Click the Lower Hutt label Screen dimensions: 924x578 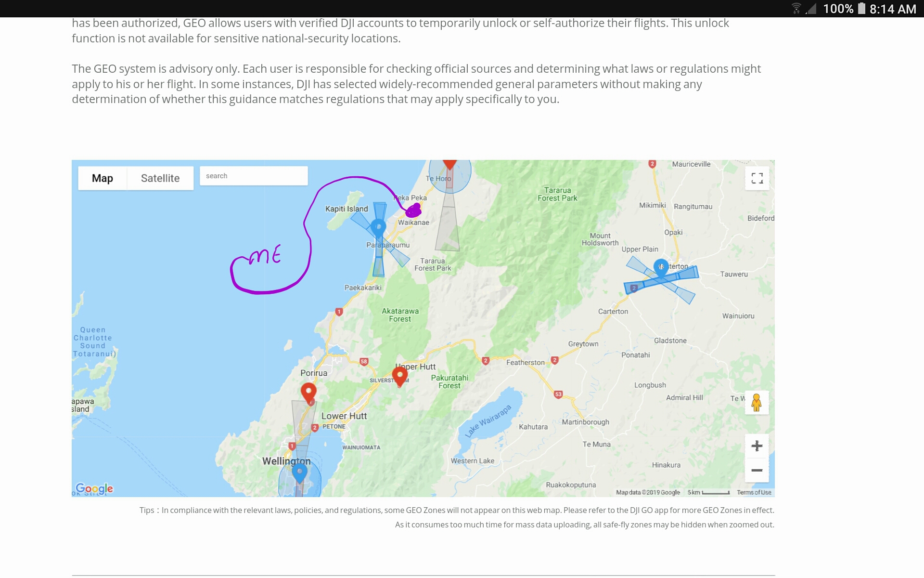[344, 416]
